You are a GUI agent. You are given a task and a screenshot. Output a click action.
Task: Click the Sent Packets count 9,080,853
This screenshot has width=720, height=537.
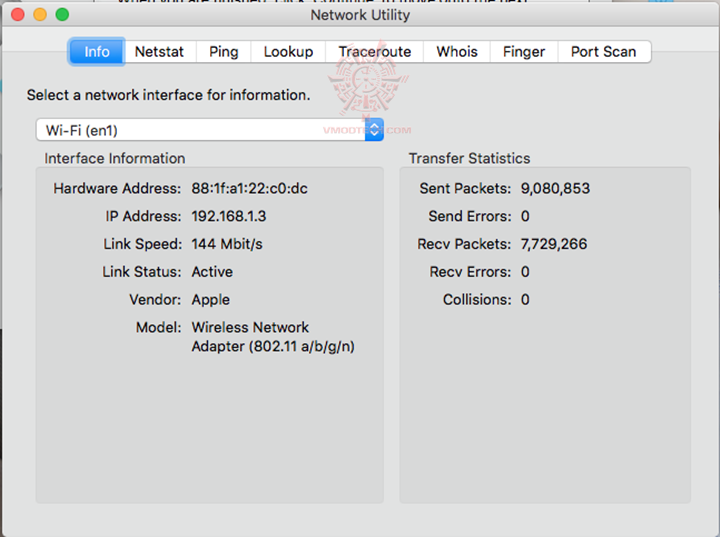click(555, 188)
